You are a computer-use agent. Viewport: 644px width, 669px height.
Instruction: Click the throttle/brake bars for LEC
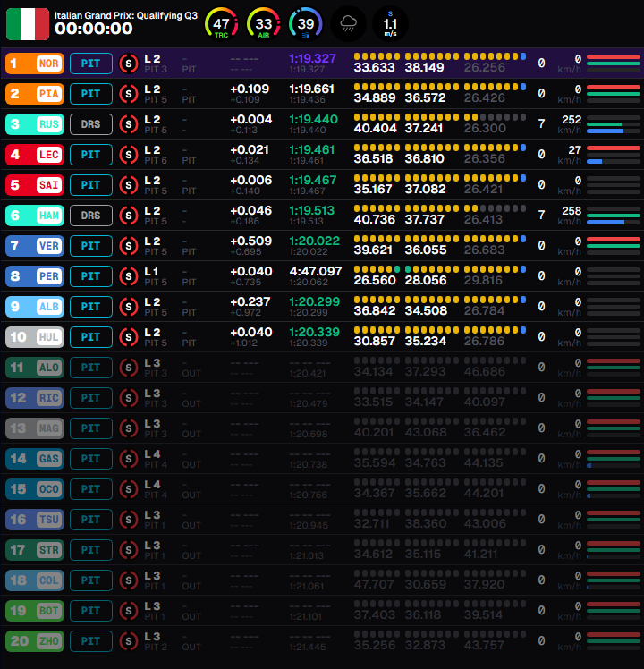614,155
